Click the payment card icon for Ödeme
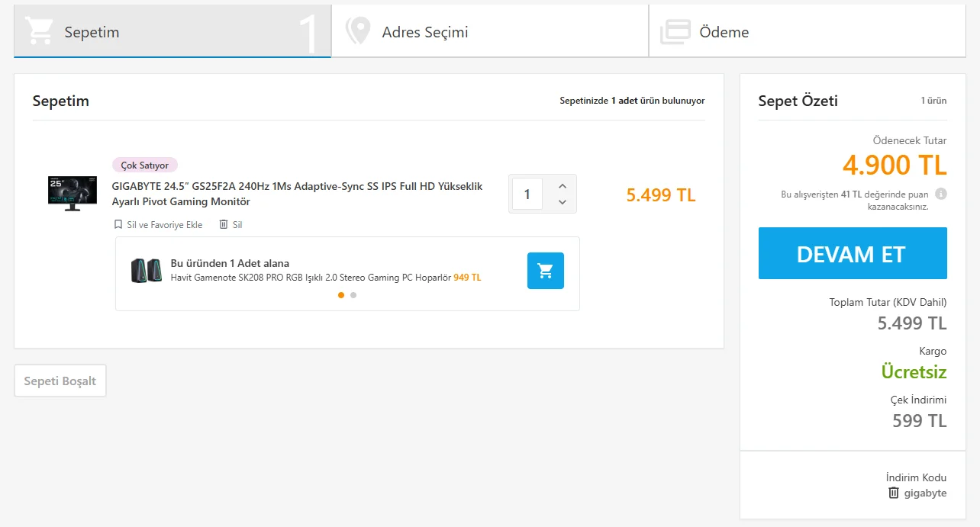 coord(675,31)
